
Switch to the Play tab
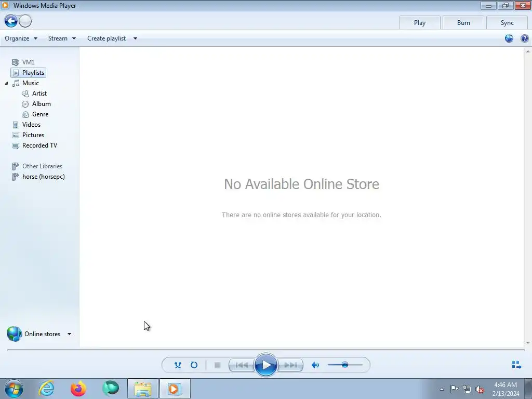point(420,23)
